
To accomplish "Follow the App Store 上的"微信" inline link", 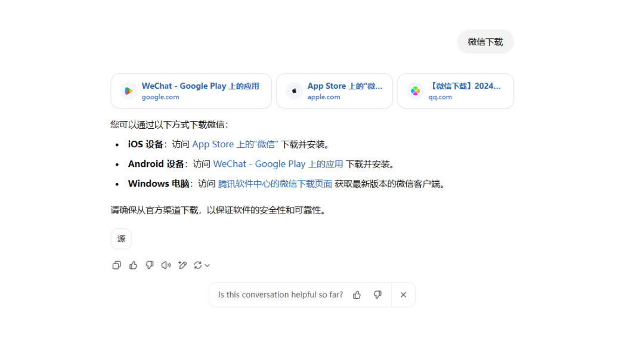I will pyautogui.click(x=235, y=144).
